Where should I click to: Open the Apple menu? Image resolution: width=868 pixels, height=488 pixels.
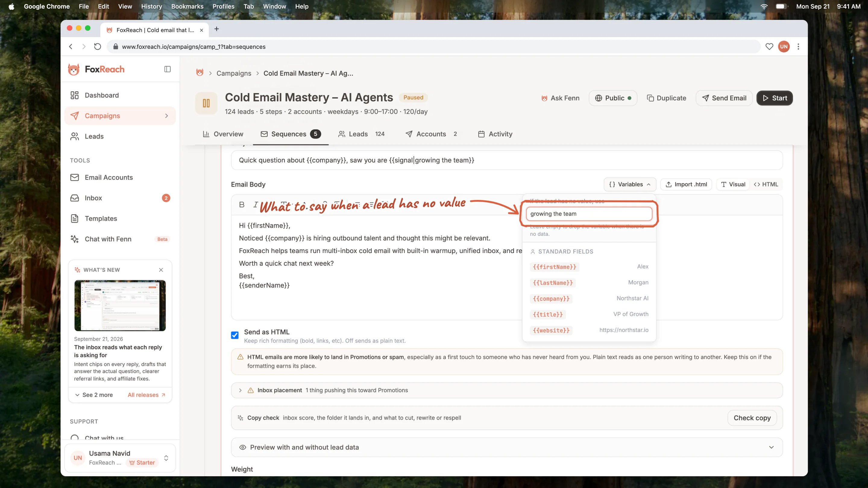(11, 6)
